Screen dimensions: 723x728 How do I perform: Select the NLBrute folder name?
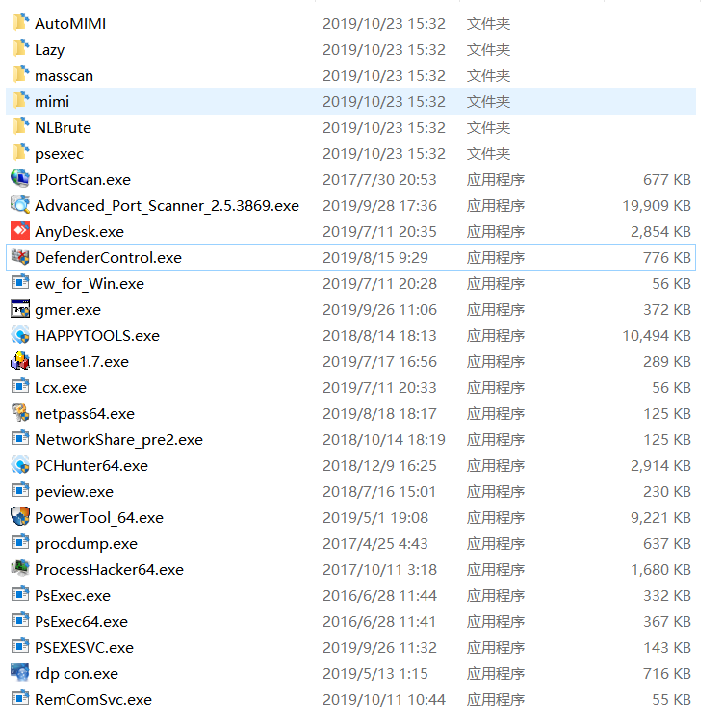click(64, 128)
